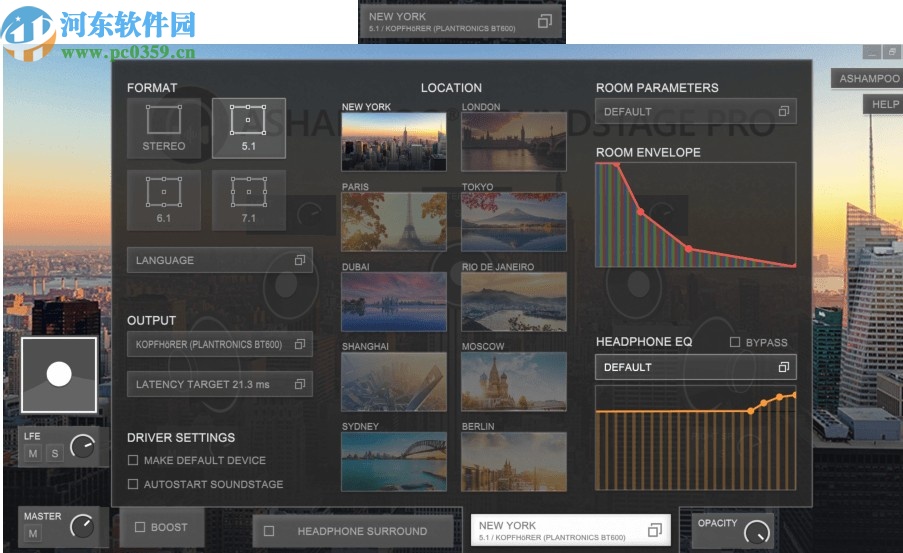
Task: Tick the headphone EQ BYPASS checkbox
Action: pos(735,342)
